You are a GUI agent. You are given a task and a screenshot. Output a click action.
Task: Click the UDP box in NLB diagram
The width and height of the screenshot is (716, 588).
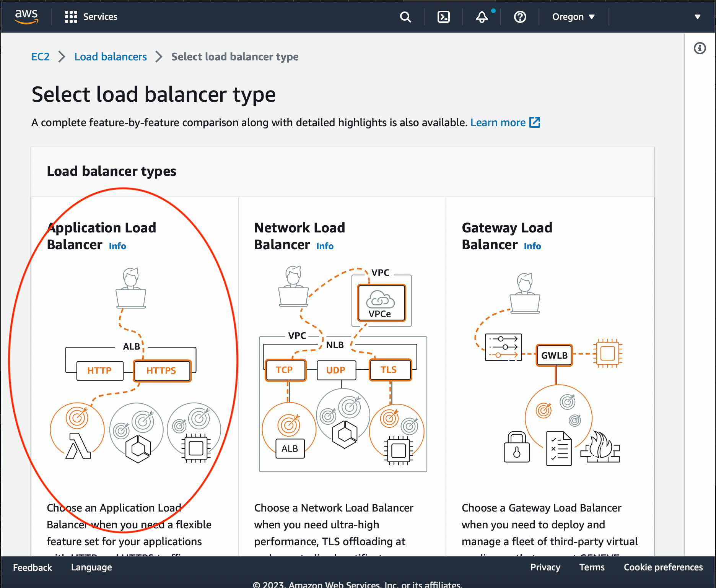point(336,370)
